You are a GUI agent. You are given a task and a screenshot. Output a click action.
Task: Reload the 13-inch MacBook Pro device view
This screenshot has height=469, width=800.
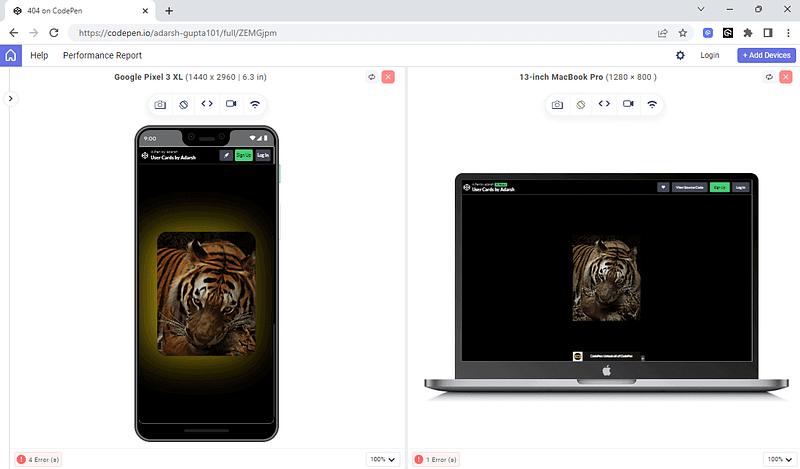coord(769,77)
